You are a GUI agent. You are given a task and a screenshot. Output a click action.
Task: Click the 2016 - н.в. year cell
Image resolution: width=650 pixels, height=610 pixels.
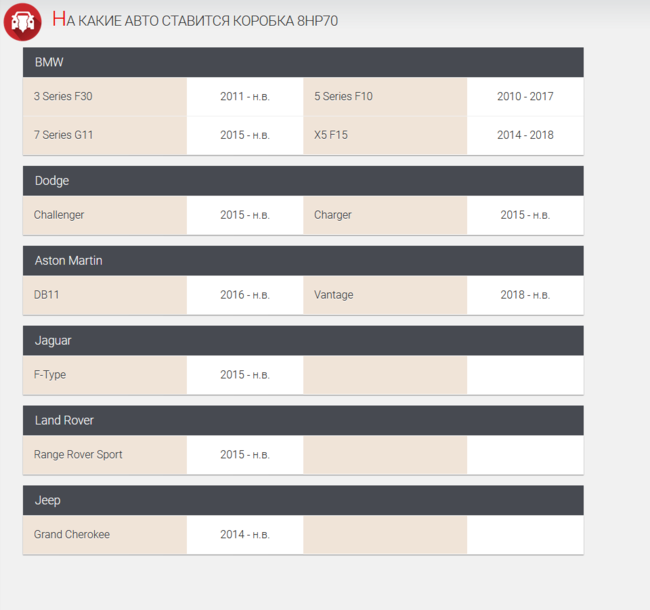point(245,295)
